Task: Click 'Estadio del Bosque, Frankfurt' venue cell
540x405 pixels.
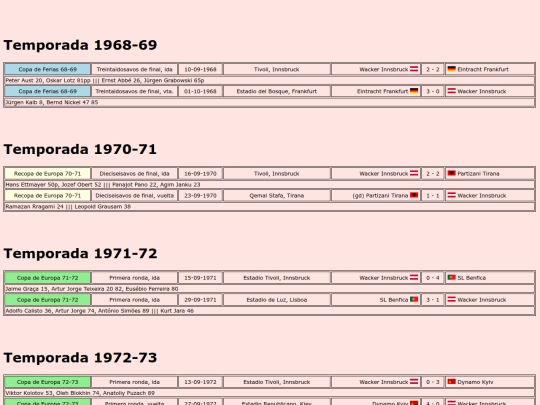Action: tap(277, 91)
